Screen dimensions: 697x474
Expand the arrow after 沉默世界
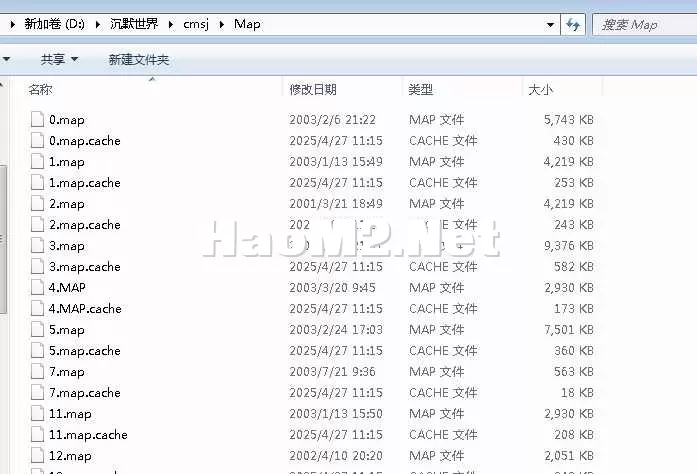click(171, 24)
